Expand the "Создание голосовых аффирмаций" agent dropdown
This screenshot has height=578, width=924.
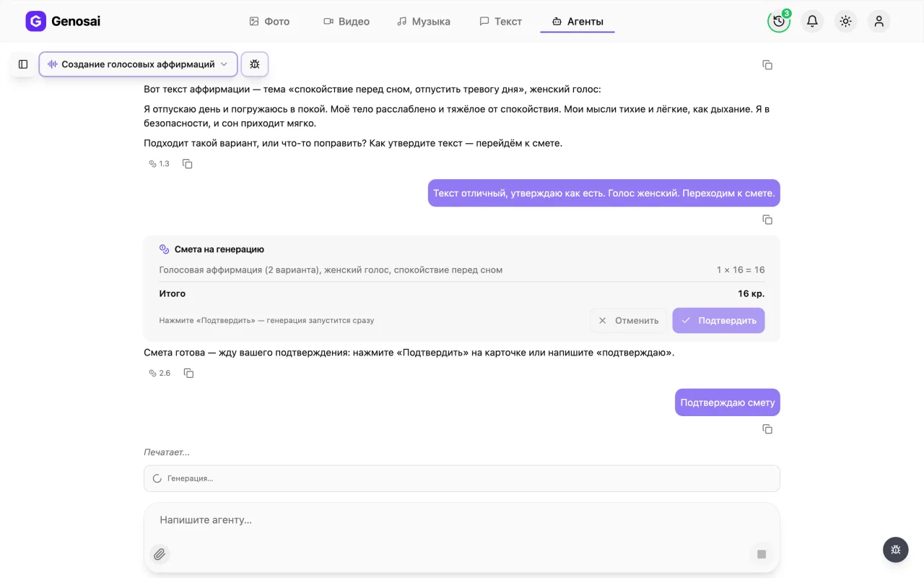(138, 64)
